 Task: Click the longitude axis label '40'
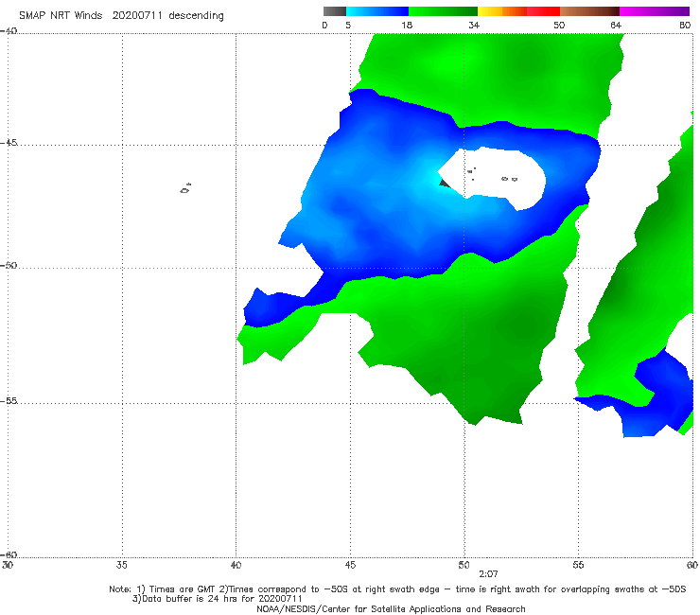[x=236, y=565]
